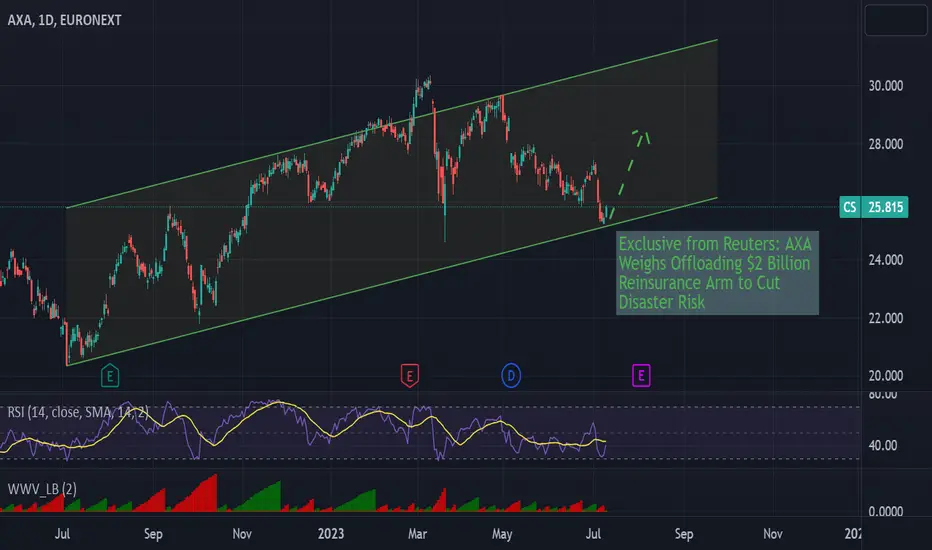Click the May label on time axis
Viewport: 932px width, 550px height.
[502, 534]
